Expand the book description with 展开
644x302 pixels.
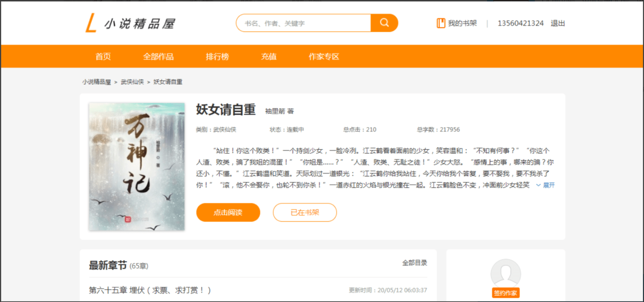click(545, 185)
